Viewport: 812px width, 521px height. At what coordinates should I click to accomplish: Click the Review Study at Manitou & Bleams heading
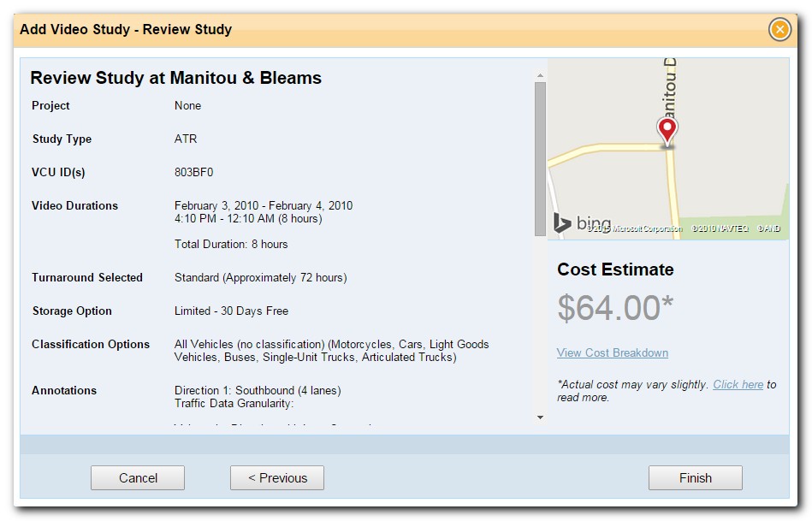click(175, 78)
